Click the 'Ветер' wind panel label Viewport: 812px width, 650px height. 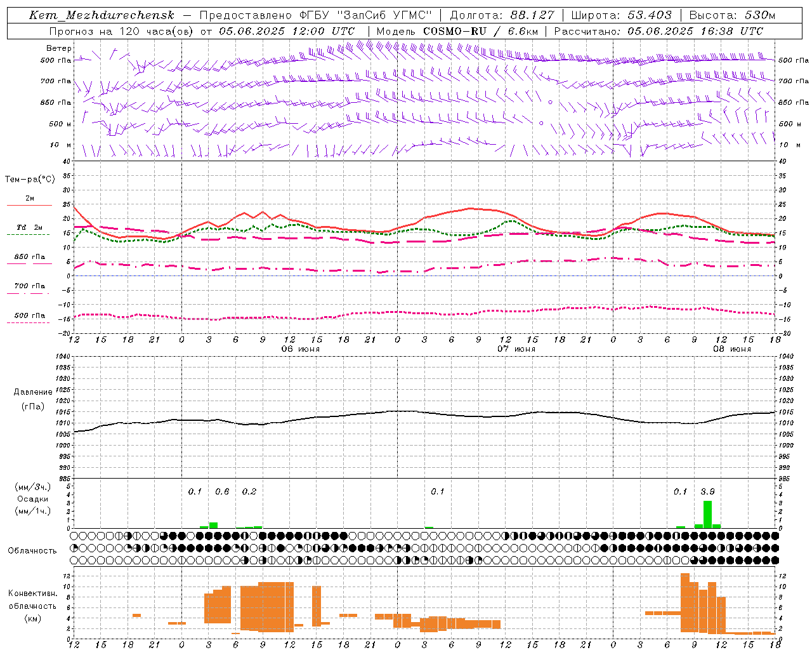(59, 48)
